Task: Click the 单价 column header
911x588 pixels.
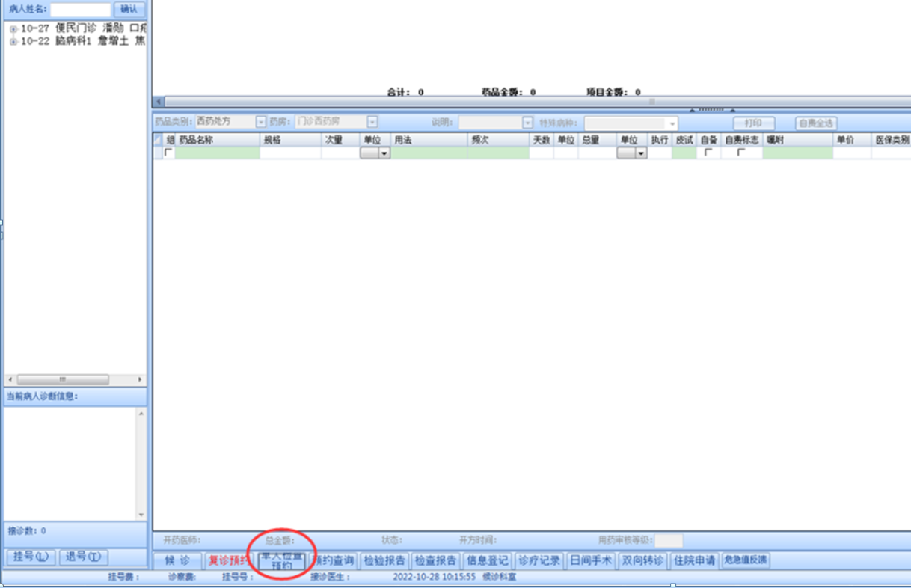Action: pos(852,140)
